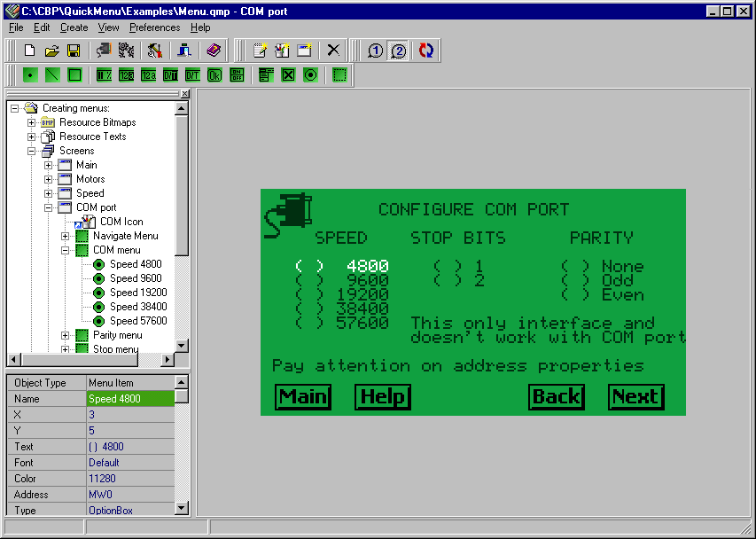The image size is (756, 539).
Task: Click the dashed selection frame tool
Action: click(x=339, y=75)
